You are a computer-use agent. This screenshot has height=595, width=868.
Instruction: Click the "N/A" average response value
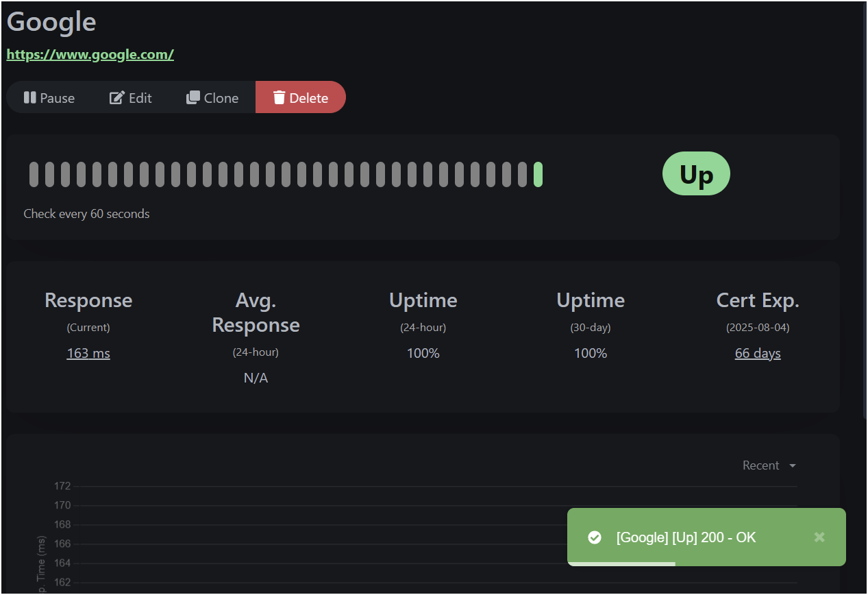(x=256, y=378)
